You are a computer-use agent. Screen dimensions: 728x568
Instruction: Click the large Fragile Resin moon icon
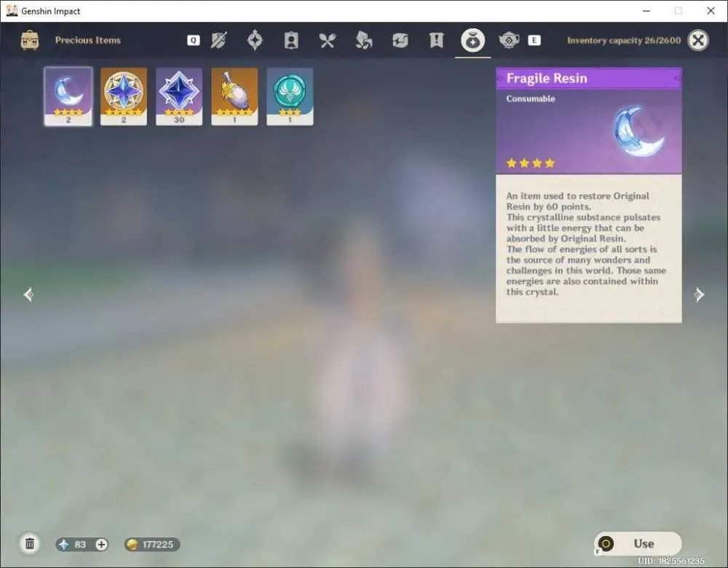coord(639,131)
